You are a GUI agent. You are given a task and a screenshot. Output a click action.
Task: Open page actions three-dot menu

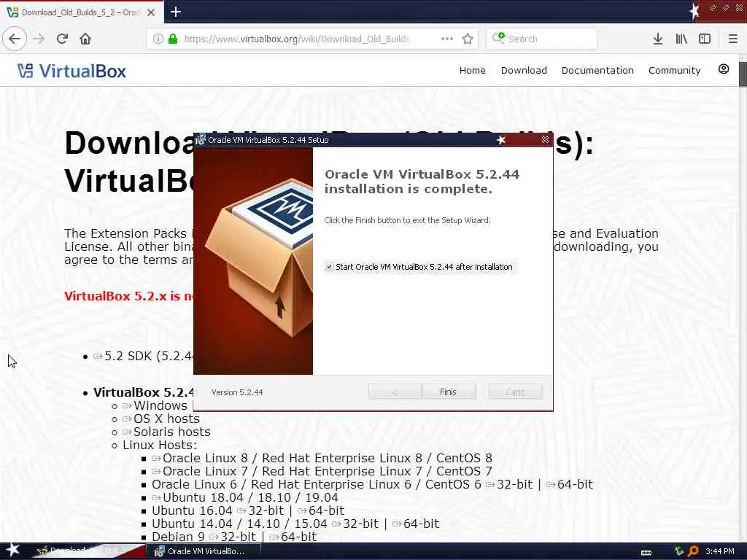[x=447, y=39]
